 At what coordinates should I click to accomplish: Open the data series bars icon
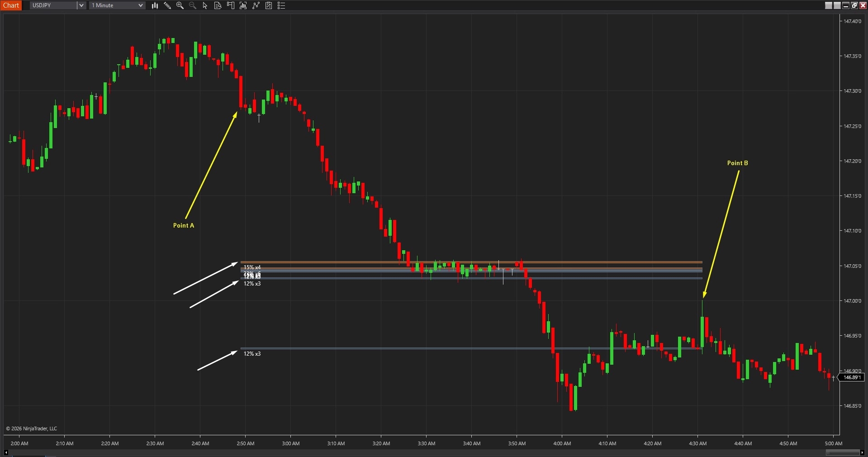(243, 5)
